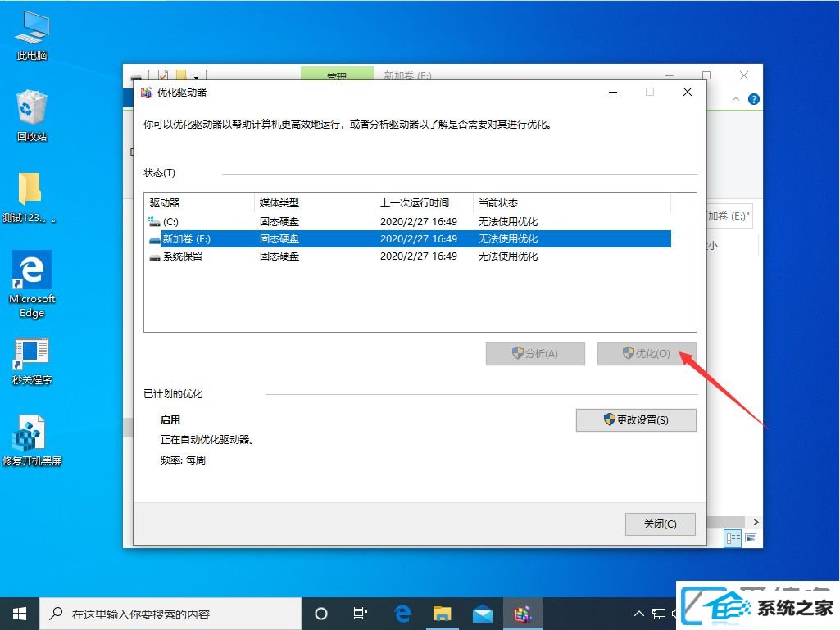Viewport: 840px width, 630px height.
Task: Close the Explorer window behind
Action: 743,75
